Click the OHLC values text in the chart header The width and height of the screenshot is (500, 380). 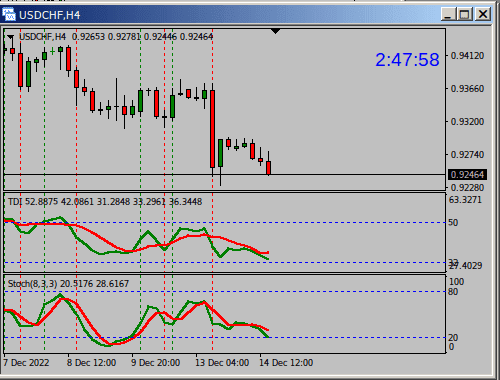142,37
